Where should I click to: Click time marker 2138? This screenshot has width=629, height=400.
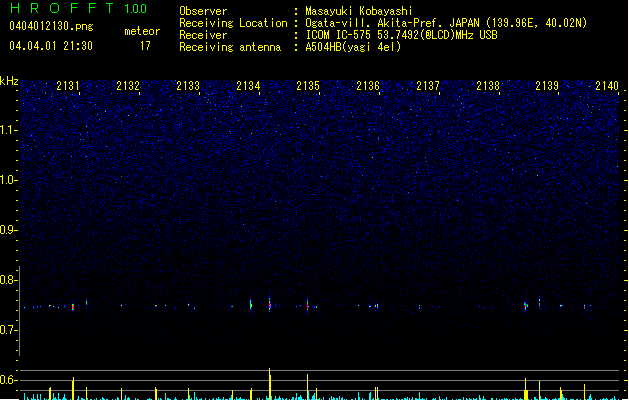coord(488,86)
